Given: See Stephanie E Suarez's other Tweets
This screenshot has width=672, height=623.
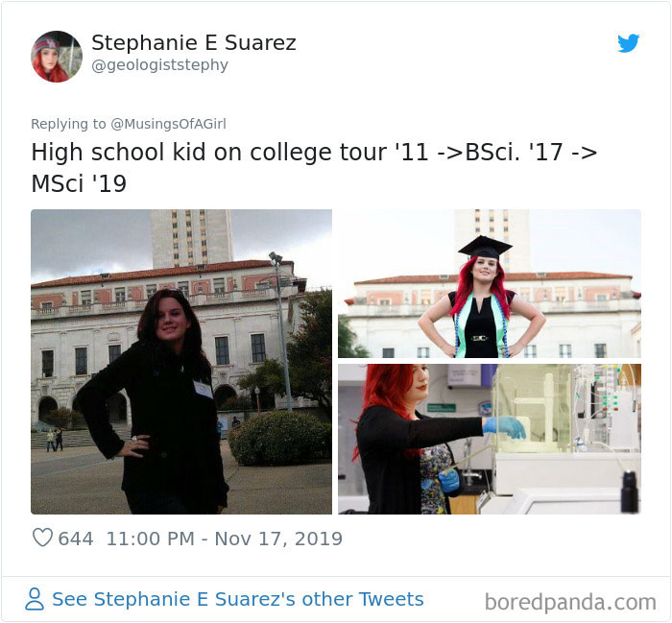Looking at the screenshot, I should (238, 599).
